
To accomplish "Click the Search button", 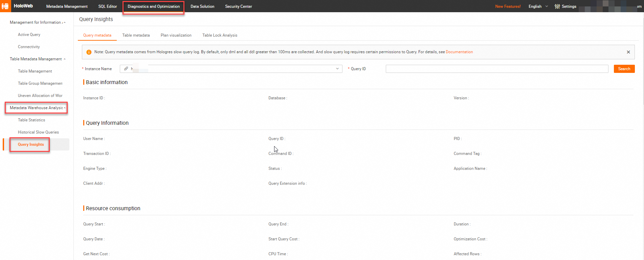I will (x=624, y=69).
